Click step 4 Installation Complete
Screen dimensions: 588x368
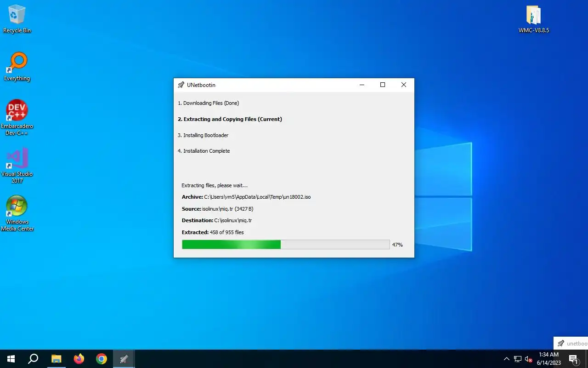[x=204, y=151]
